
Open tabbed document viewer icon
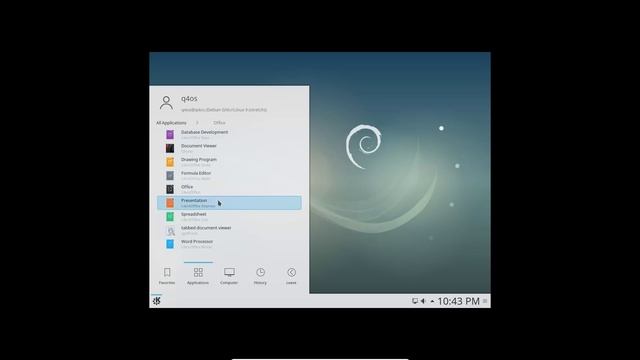tap(171, 231)
